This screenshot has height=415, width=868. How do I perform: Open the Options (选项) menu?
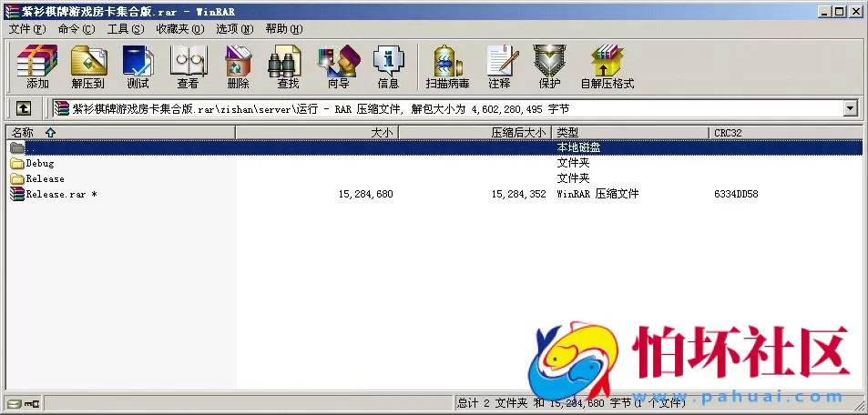[x=235, y=29]
